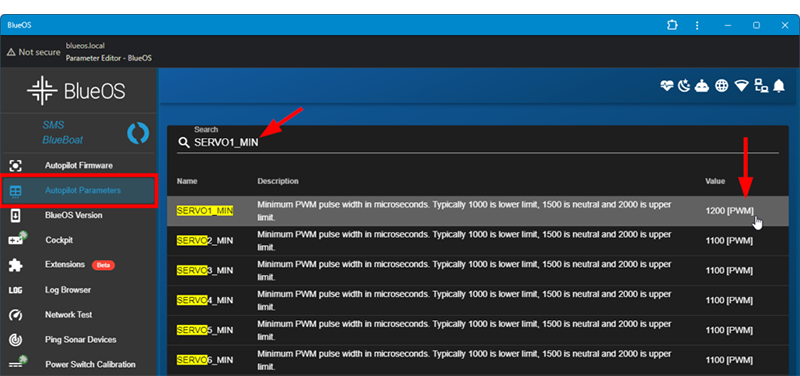The height and width of the screenshot is (376, 800).
Task: Click the blue circular vehicle icon beside SMS BlueBoat
Action: pyautogui.click(x=138, y=133)
